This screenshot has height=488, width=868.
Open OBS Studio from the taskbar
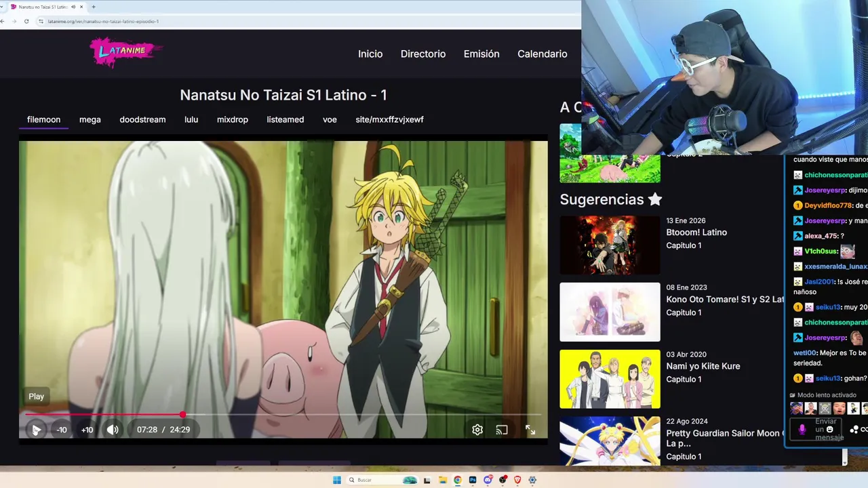pos(502,480)
